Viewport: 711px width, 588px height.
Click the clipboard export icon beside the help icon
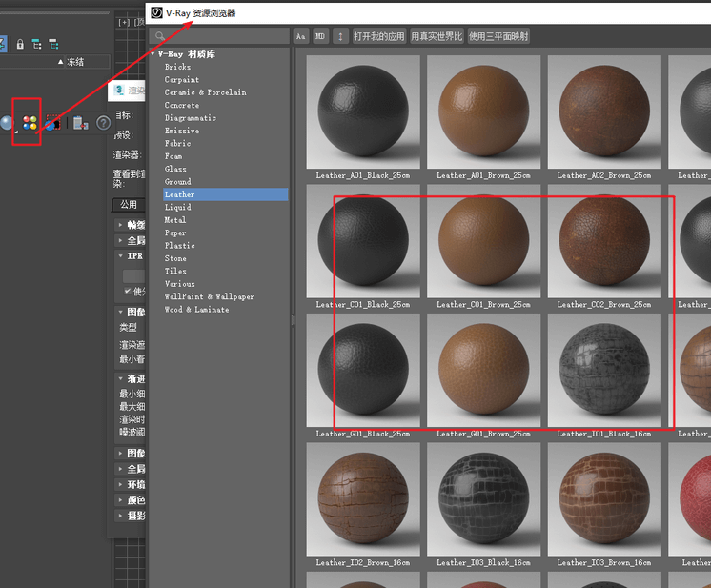[81, 122]
